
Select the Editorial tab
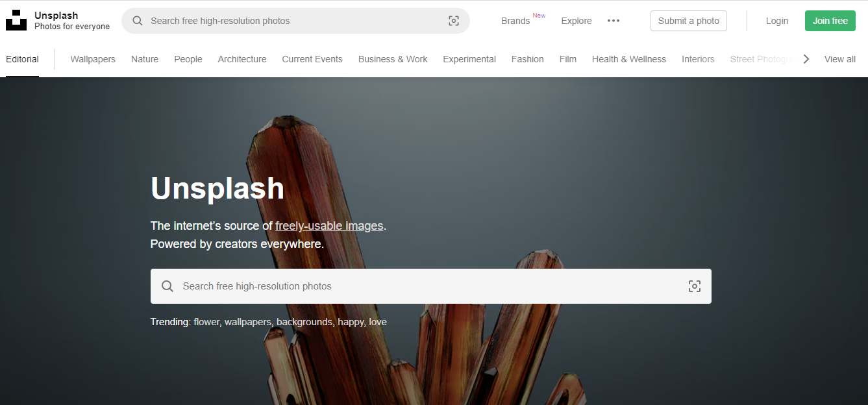point(22,59)
